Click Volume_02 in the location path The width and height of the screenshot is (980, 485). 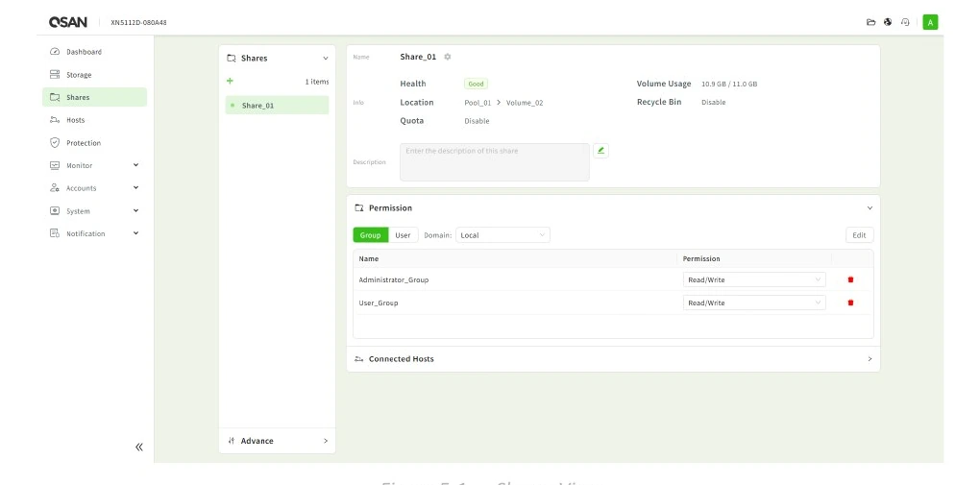coord(525,103)
